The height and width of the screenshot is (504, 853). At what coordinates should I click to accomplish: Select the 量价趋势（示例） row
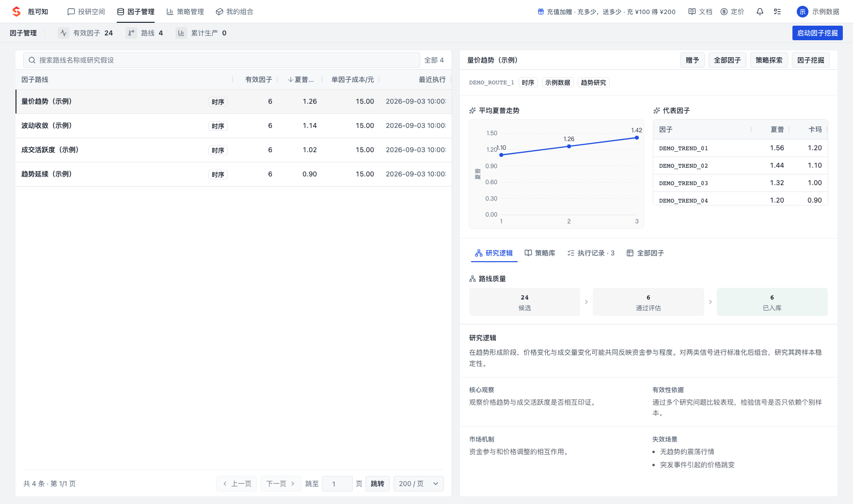click(x=234, y=101)
